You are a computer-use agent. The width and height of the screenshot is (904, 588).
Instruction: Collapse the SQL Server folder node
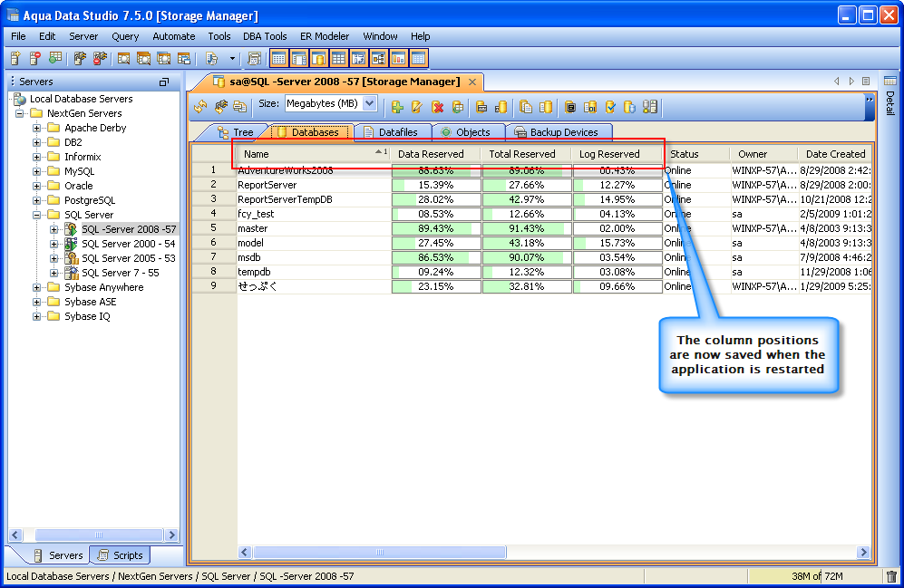tap(37, 215)
